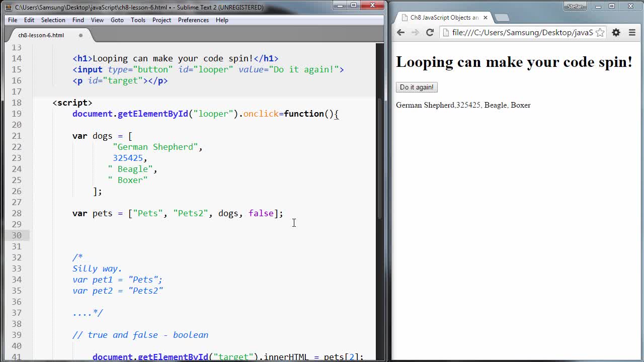Click the input tag line with id="looper"
This screenshot has width=644, height=362.
pos(208,69)
